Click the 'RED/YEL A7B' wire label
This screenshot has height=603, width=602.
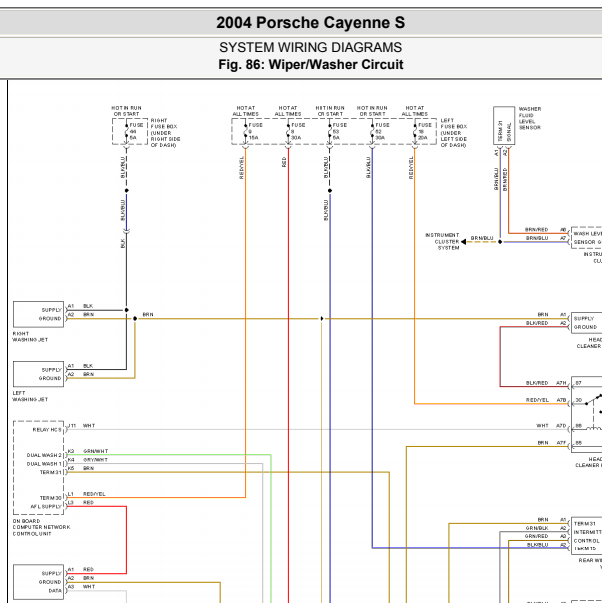pyautogui.click(x=546, y=400)
